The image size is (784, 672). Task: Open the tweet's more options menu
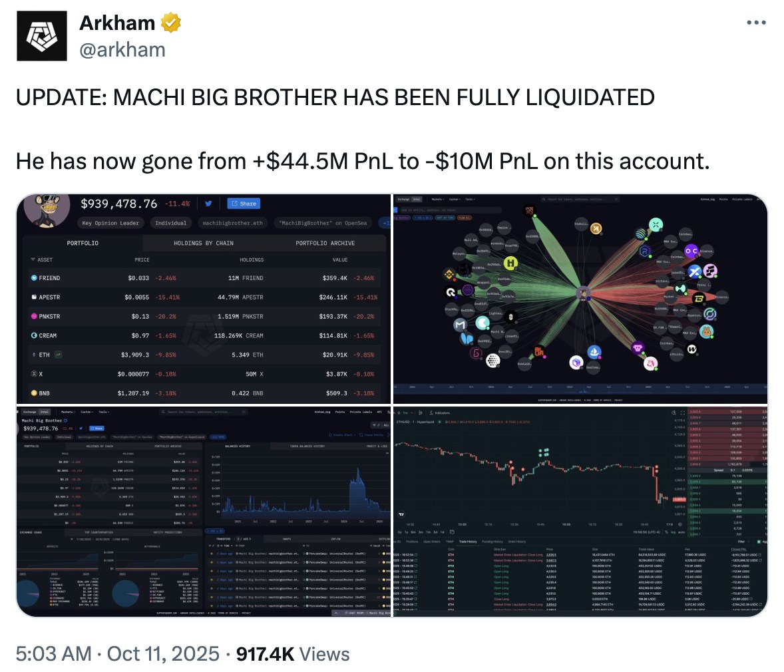(756, 23)
